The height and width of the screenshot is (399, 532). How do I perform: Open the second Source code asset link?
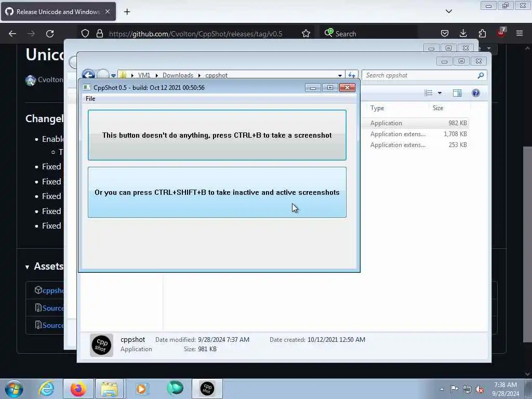pyautogui.click(x=53, y=325)
